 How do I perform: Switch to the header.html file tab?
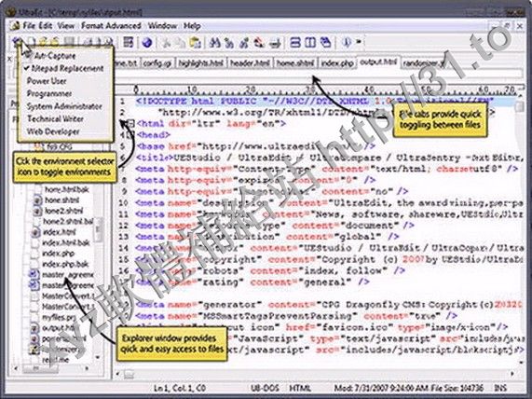(250, 63)
